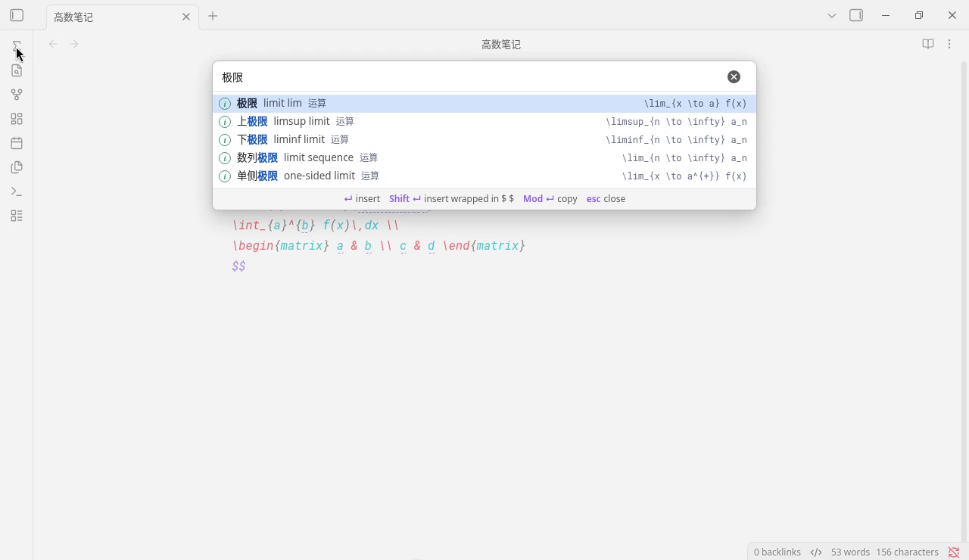Click the \int_{a}^{b} f(x)\,dx editor line
This screenshot has height=560, width=969.
click(x=316, y=226)
